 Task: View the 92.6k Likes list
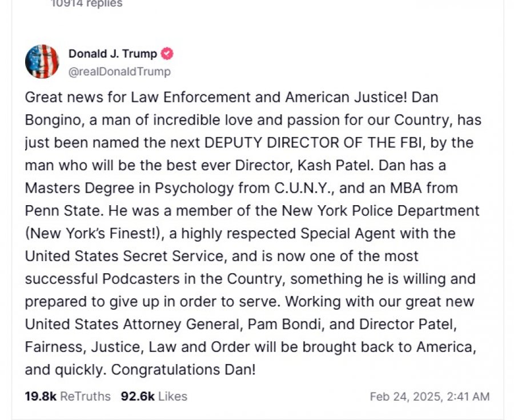[x=154, y=396]
